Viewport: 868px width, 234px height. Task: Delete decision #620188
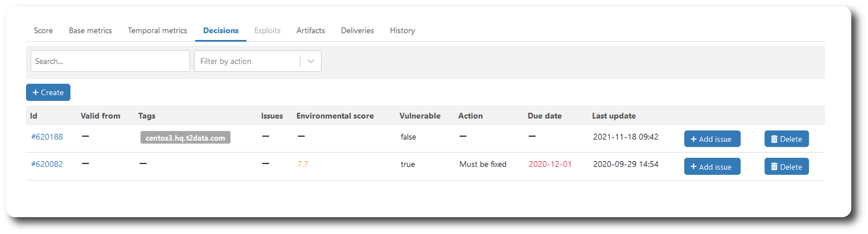786,139
